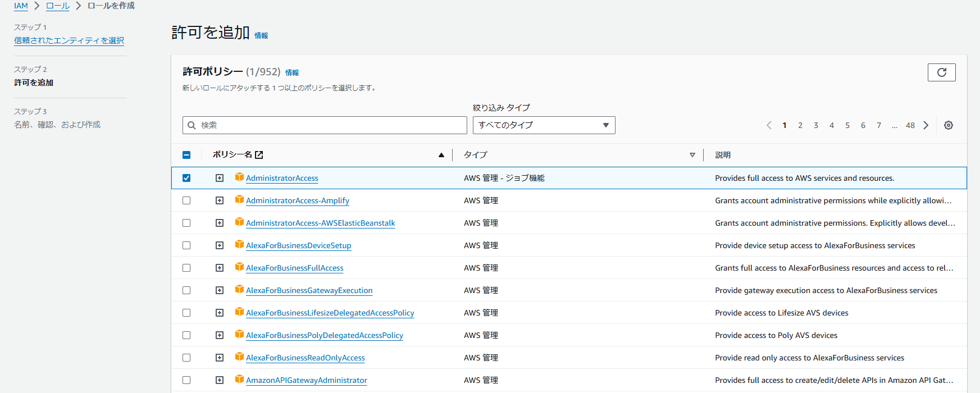Open the AdministratorAccess-Amplify policy link
Viewport: 980px width, 393px height.
(x=298, y=200)
